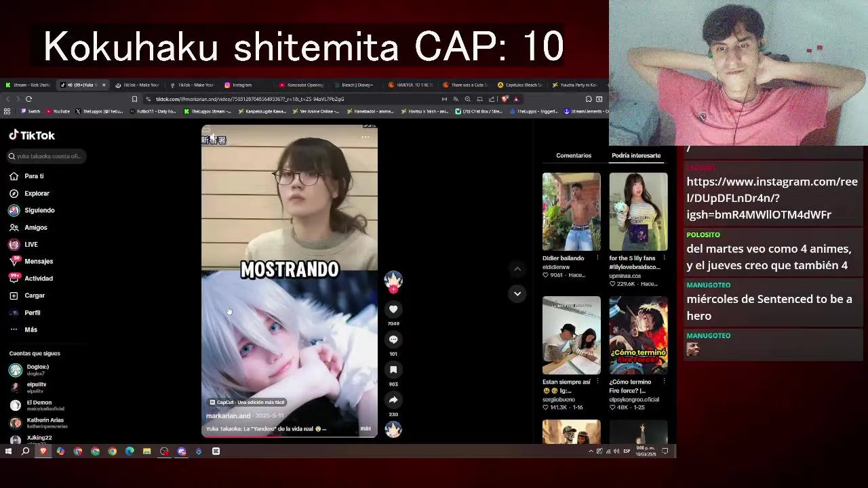The image size is (868, 488).
Task: Bookmark this page in address bar
Action: coord(134,99)
